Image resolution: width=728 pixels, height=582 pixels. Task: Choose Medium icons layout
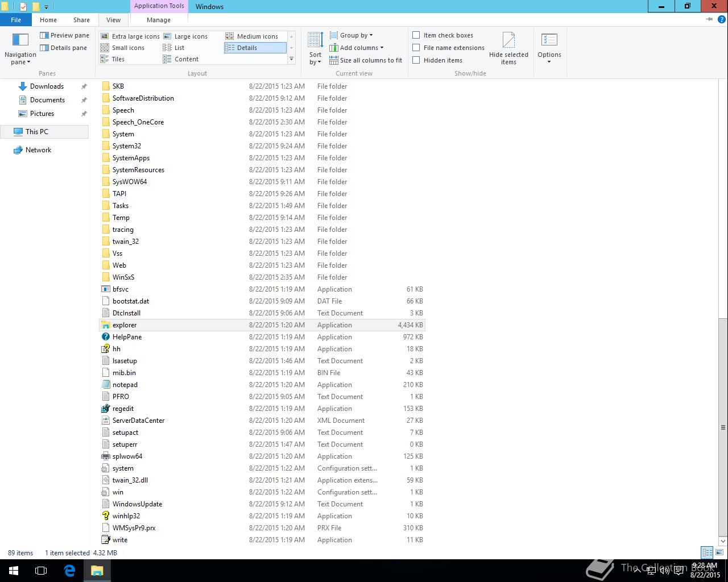[252, 36]
